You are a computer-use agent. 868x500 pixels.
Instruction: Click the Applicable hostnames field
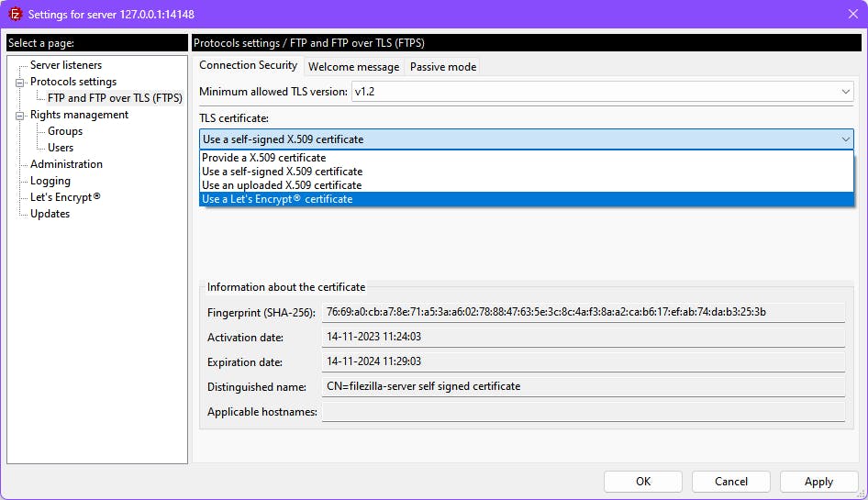(x=584, y=412)
